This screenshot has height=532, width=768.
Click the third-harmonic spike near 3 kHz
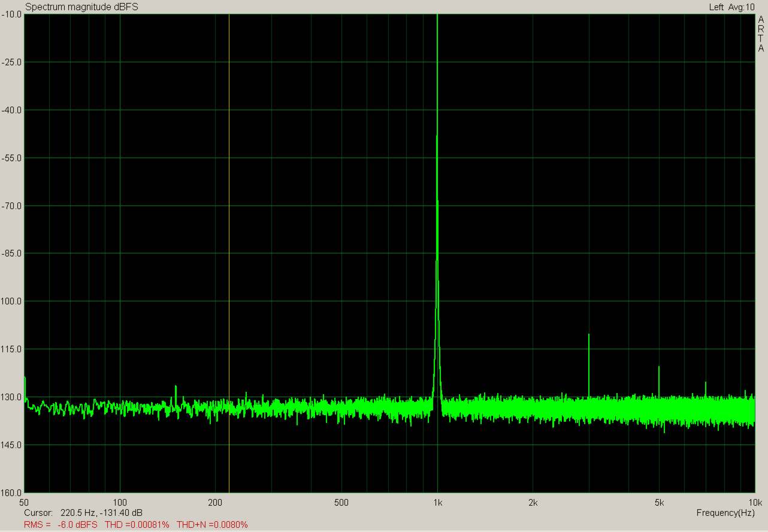589,365
